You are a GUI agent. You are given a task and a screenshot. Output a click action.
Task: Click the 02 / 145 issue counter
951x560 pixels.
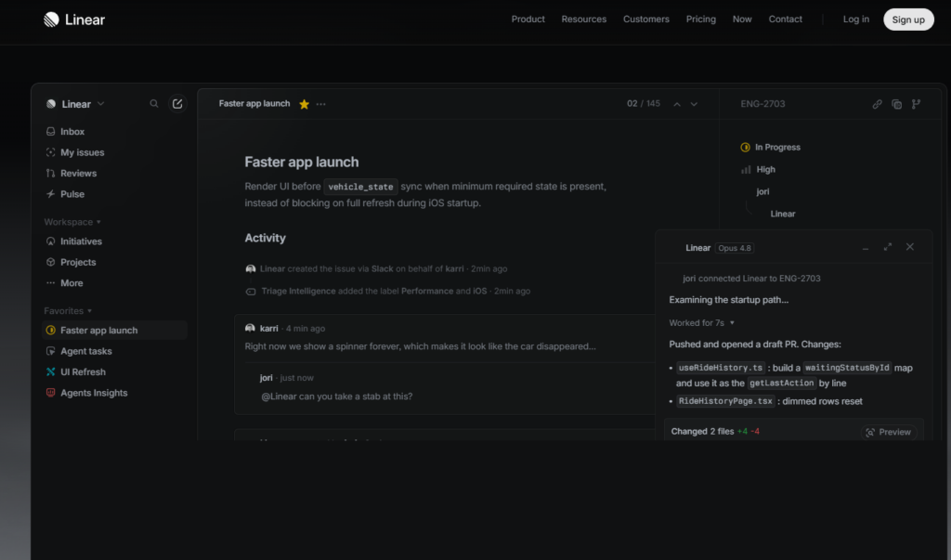point(643,104)
